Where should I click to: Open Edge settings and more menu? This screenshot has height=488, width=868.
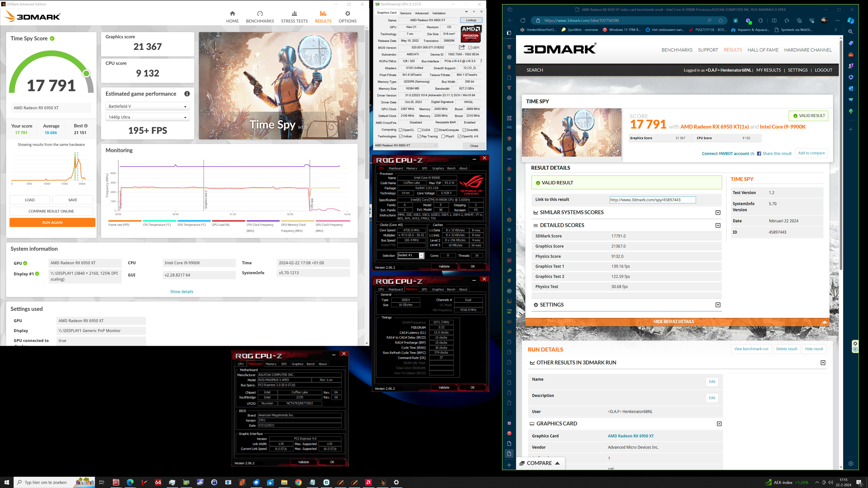(837, 21)
